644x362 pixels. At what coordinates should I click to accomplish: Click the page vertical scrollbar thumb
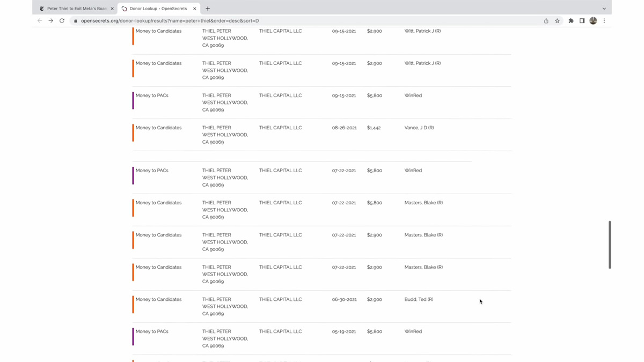tap(610, 245)
